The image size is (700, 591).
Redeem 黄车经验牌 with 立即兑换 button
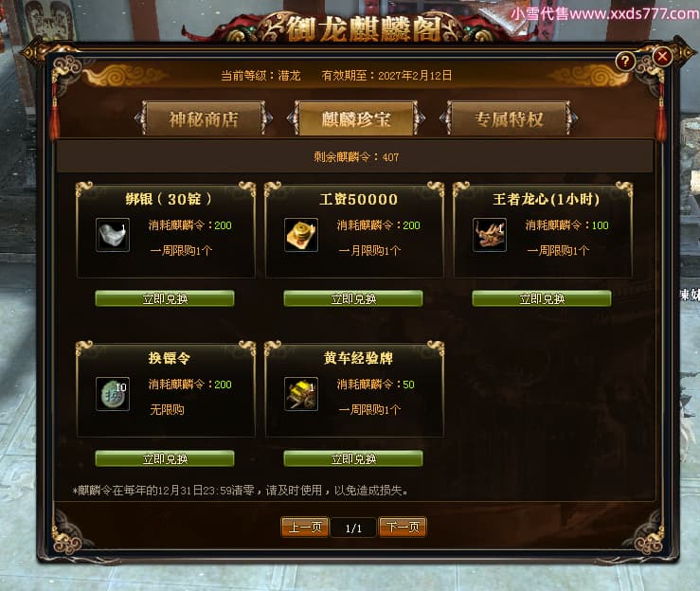[x=353, y=458]
